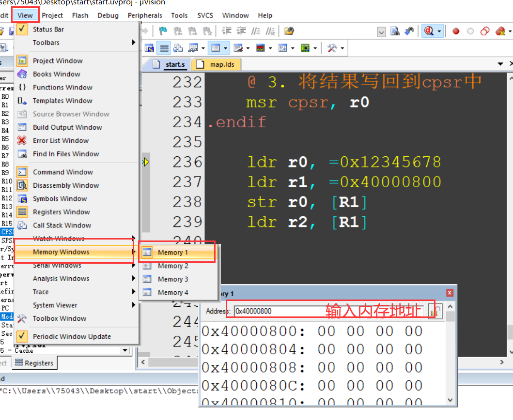The image size is (513, 420).
Task: Click the Toolbox hammer toolbar icon
Action: 332,48
